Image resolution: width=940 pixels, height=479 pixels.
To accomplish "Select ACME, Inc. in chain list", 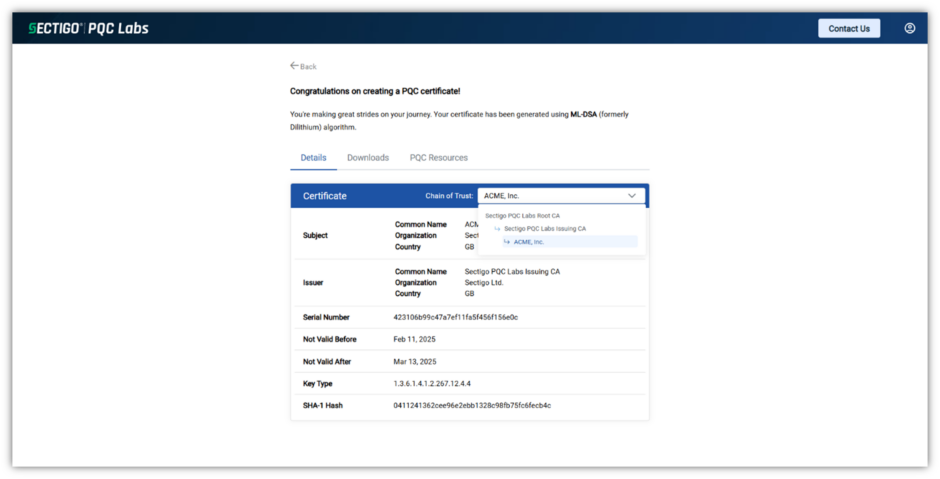I will coord(570,242).
